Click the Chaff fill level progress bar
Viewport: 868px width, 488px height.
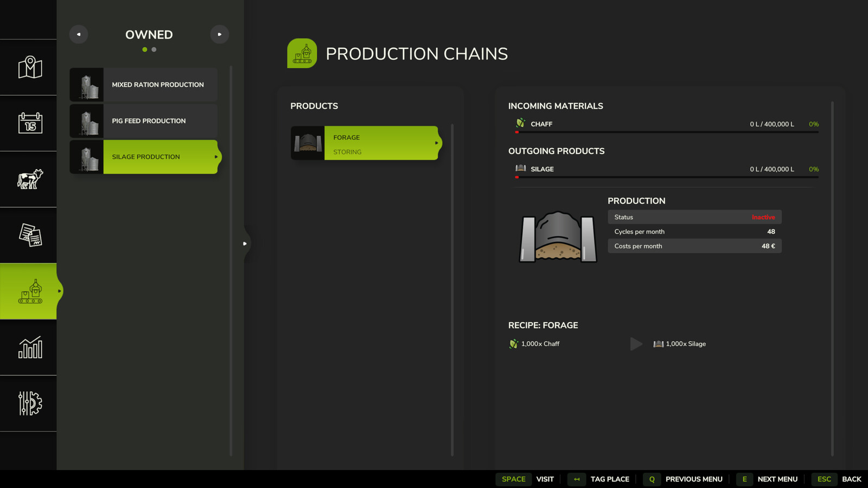coord(665,131)
